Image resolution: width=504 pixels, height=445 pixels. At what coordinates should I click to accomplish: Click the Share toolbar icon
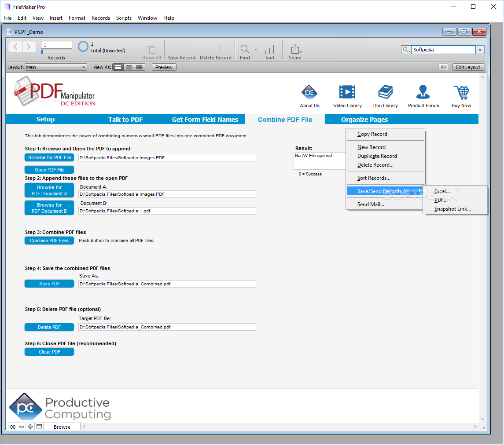pyautogui.click(x=295, y=49)
